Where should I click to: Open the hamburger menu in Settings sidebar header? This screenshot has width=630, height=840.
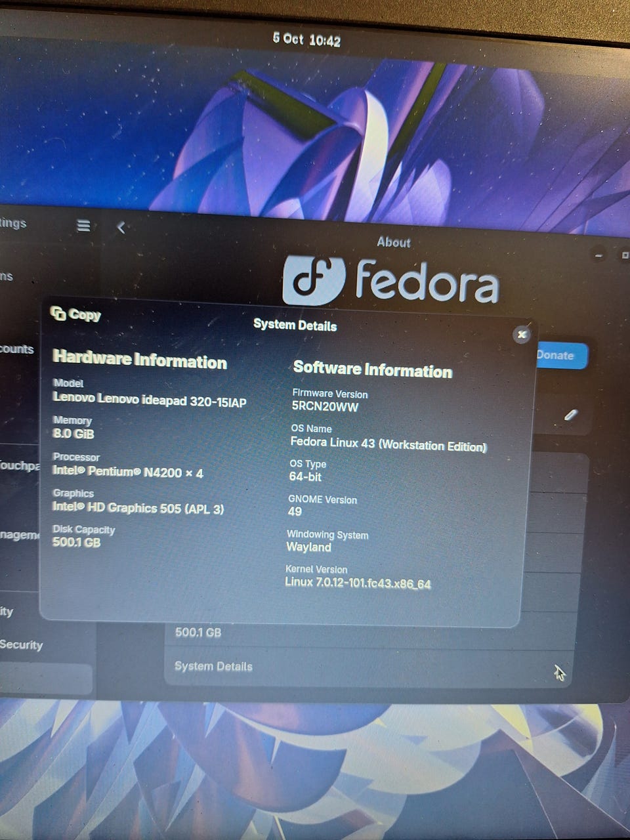pos(83,226)
